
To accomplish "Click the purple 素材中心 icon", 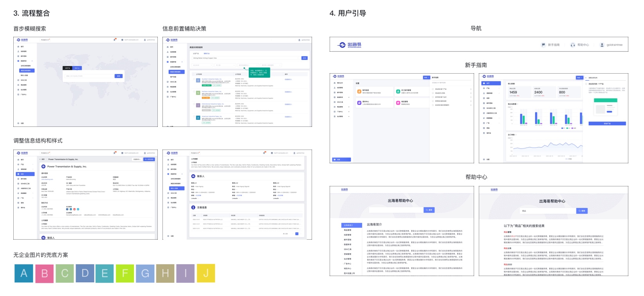I will coord(359,103).
